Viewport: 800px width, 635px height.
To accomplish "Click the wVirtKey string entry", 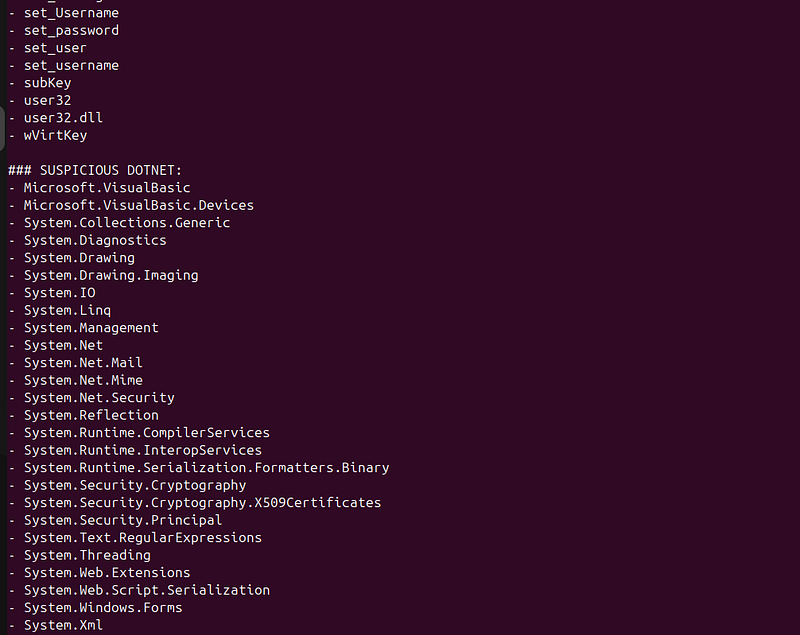I will [x=56, y=136].
